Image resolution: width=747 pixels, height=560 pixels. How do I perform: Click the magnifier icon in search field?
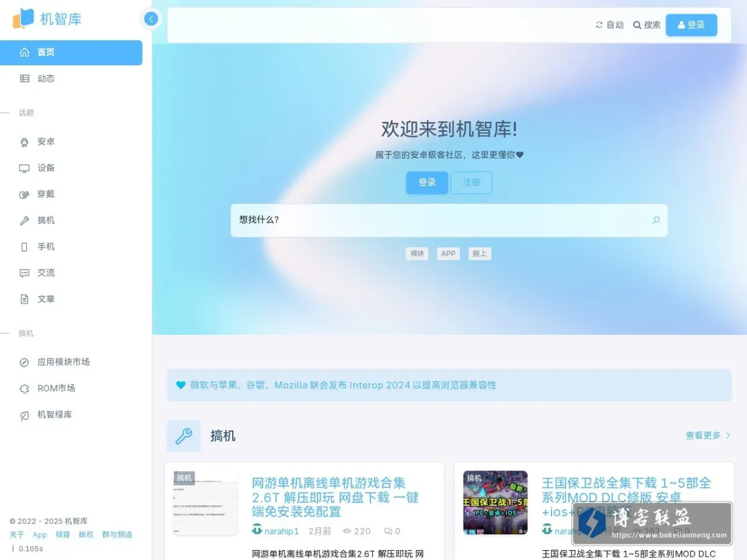click(655, 220)
